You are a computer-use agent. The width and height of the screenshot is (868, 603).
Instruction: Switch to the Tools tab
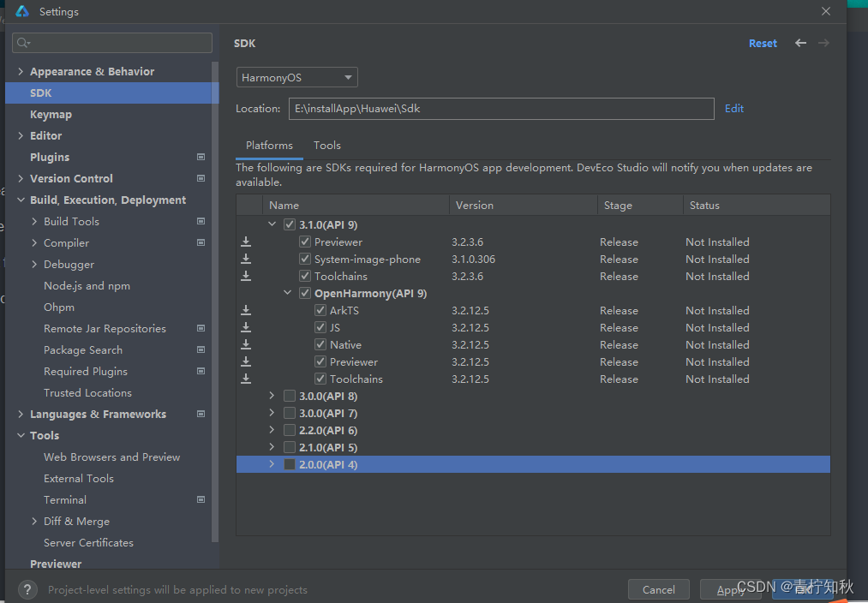point(327,146)
